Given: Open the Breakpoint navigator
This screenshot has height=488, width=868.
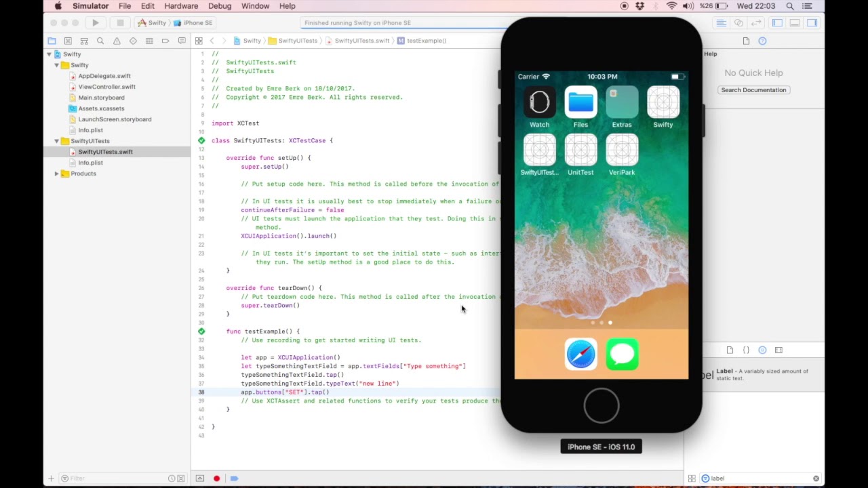Looking at the screenshot, I should tap(165, 41).
